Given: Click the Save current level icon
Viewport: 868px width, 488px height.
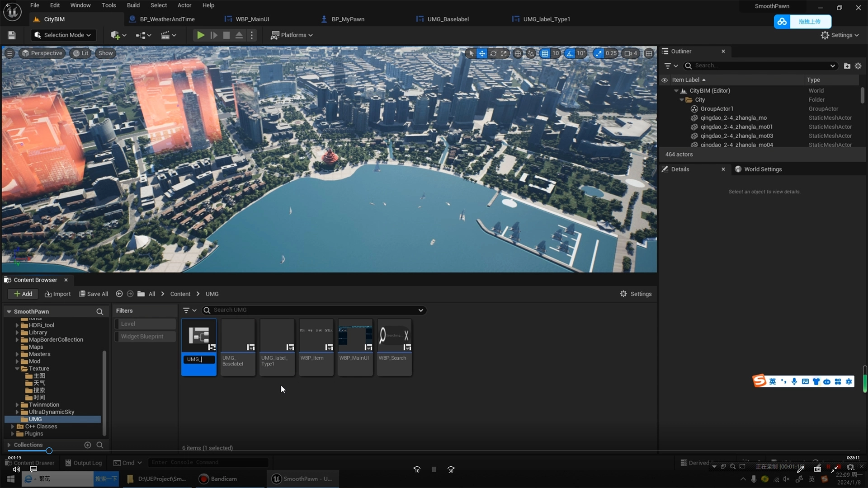Looking at the screenshot, I should (12, 35).
